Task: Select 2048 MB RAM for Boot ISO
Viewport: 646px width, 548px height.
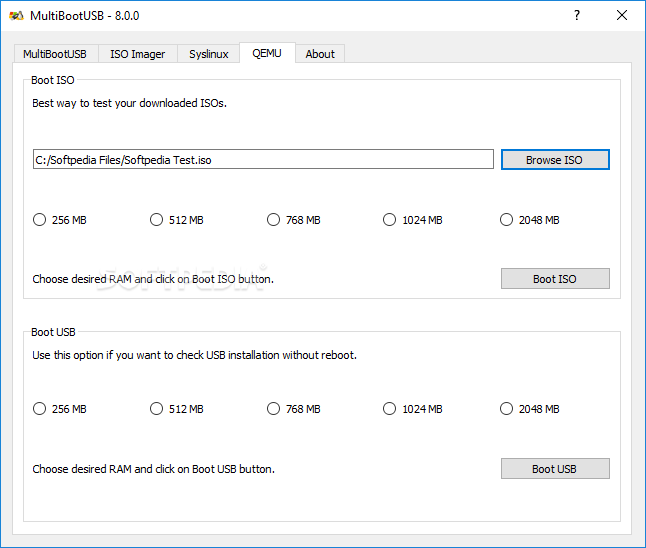Action: pyautogui.click(x=530, y=220)
